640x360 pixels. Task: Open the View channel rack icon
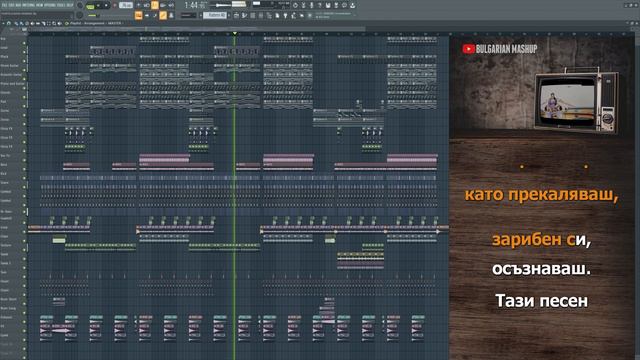253,16
